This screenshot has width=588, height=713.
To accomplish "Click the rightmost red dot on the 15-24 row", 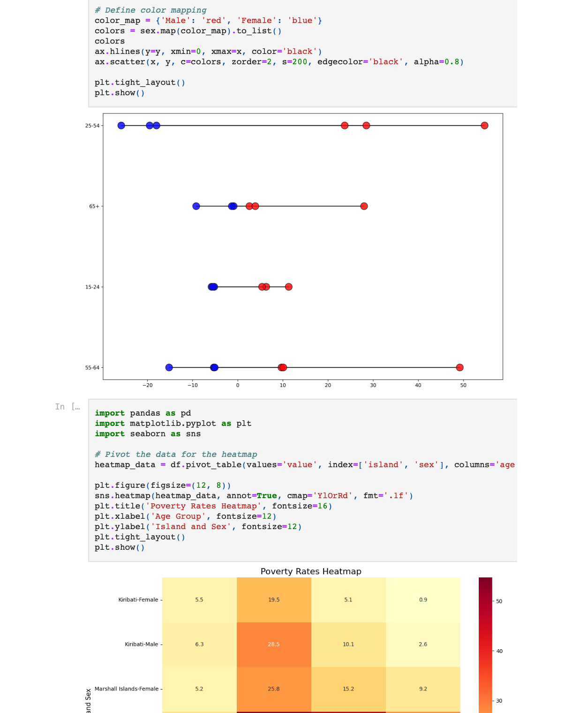I will pyautogui.click(x=288, y=287).
